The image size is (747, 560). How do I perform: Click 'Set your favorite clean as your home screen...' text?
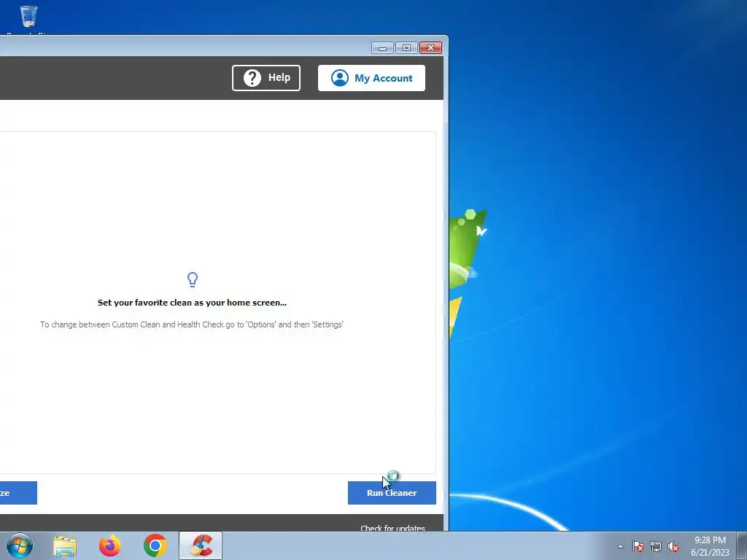coord(192,303)
